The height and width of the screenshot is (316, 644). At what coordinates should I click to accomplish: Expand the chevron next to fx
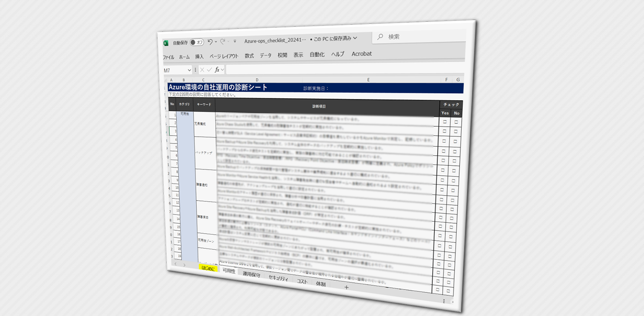[222, 70]
